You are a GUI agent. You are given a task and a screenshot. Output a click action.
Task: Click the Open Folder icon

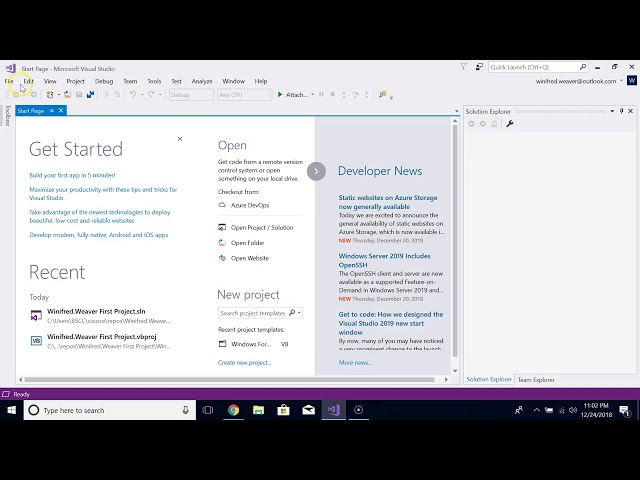click(x=222, y=243)
